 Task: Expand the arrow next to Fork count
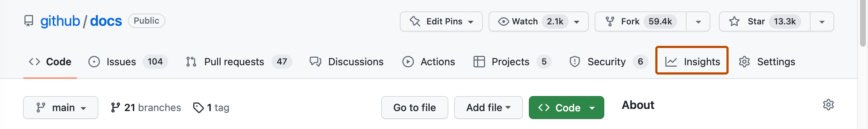coord(698,21)
